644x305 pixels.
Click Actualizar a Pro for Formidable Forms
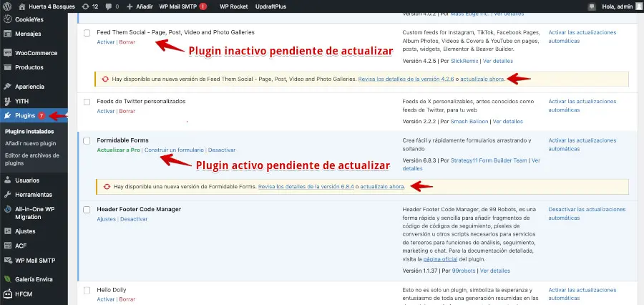pyautogui.click(x=118, y=150)
